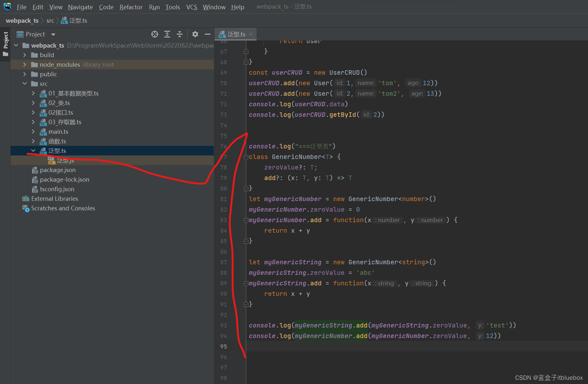Click the folder icon below the Project side tab
This screenshot has height=384, width=588.
[x=5, y=54]
